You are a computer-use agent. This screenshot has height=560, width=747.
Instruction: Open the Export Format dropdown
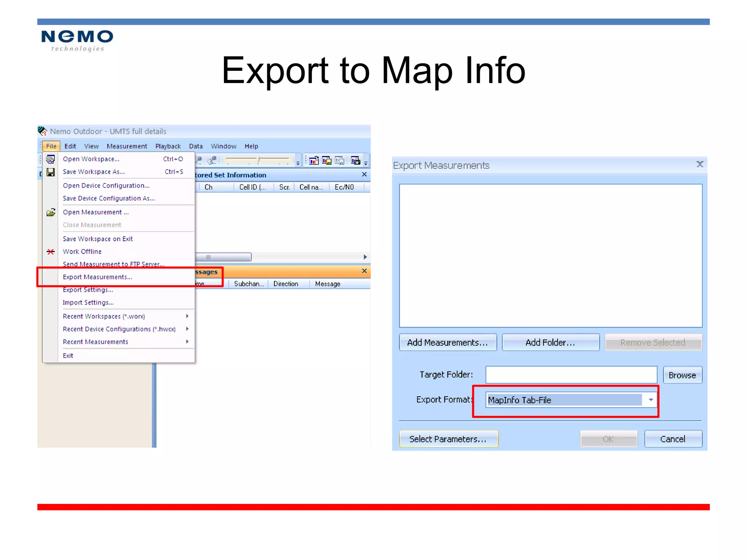pos(651,400)
